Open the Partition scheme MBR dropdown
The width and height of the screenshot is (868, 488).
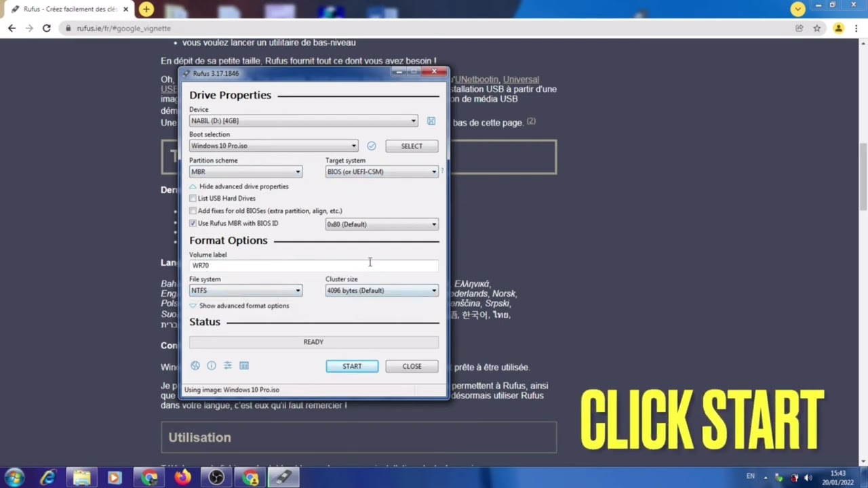[245, 171]
